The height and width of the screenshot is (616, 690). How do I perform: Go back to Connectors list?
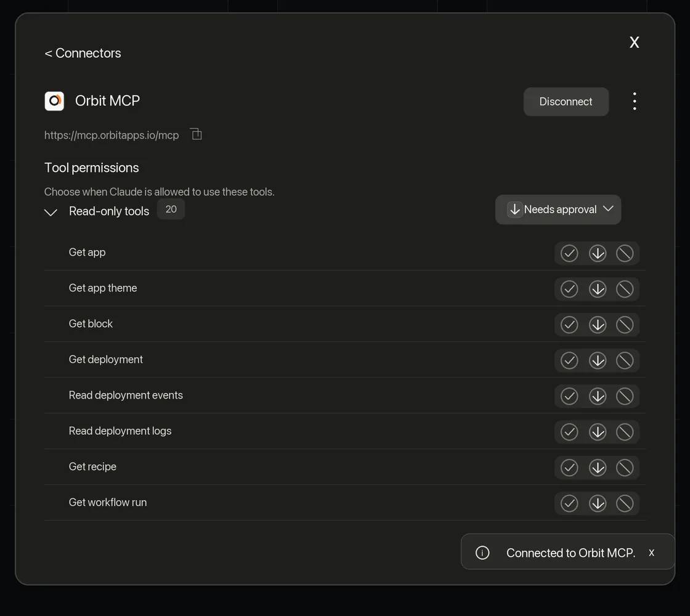[83, 53]
